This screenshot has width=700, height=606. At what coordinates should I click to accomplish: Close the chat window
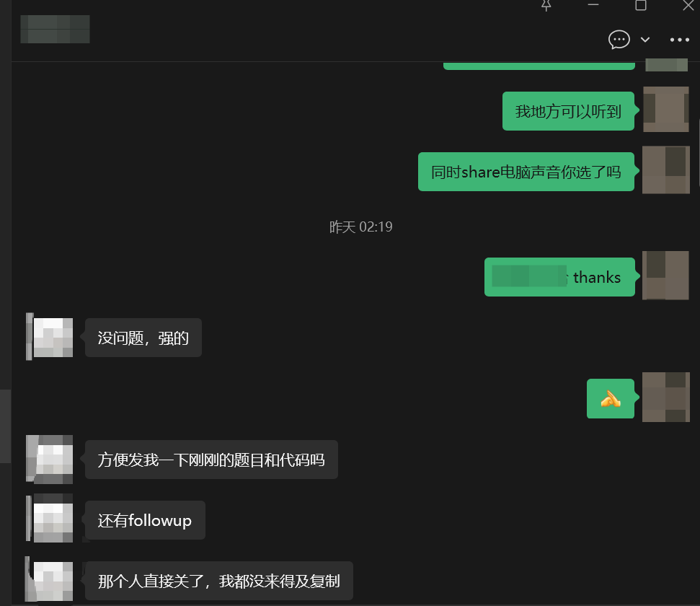pyautogui.click(x=688, y=5)
